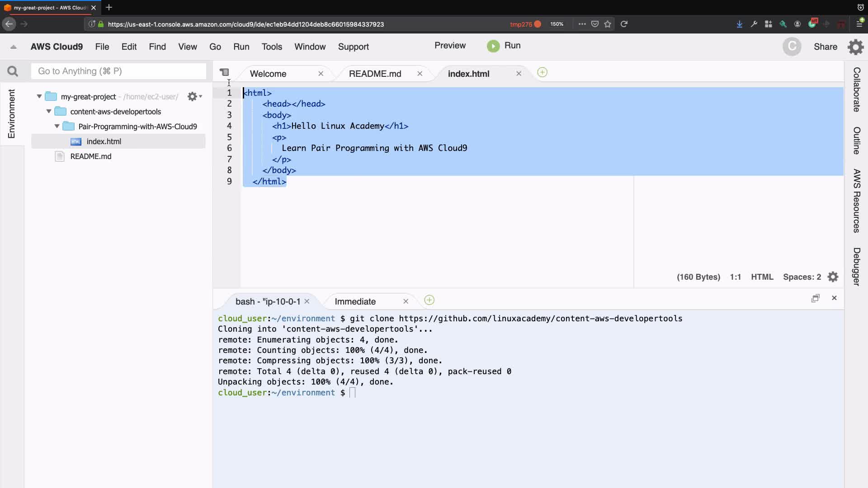This screenshot has width=868, height=488.
Task: Click the green Run play icon
Action: click(x=493, y=46)
